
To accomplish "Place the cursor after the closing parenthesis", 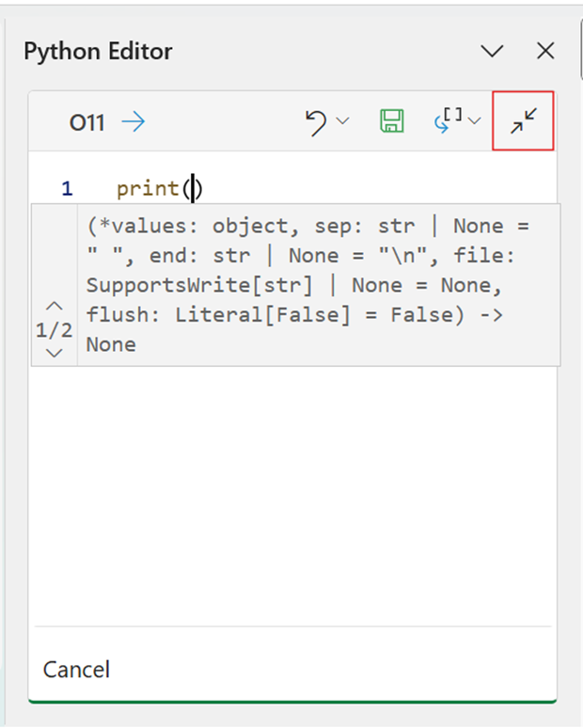I will click(x=205, y=189).
